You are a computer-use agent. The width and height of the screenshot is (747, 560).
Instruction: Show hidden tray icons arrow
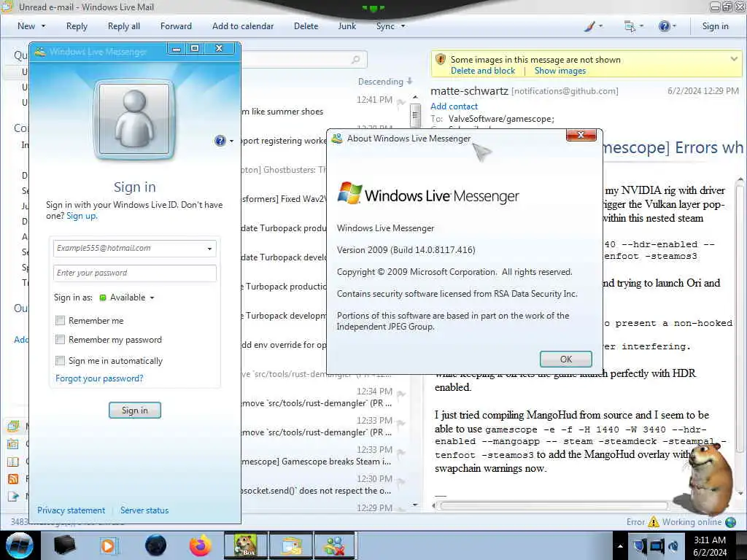coord(620,546)
